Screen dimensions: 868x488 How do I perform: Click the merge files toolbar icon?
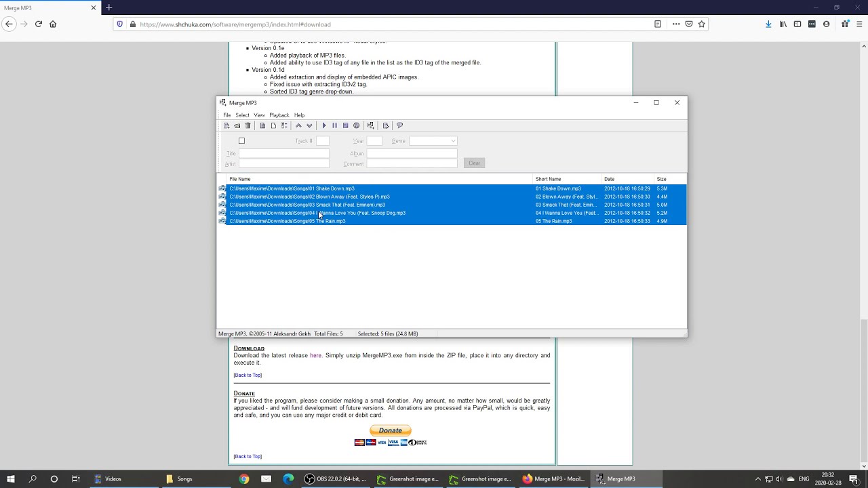point(370,125)
